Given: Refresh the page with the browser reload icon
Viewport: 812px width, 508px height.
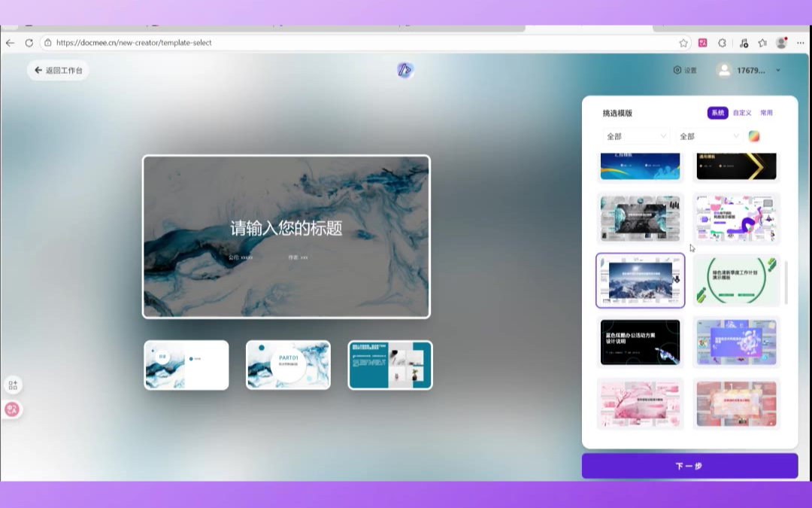Looking at the screenshot, I should click(29, 43).
